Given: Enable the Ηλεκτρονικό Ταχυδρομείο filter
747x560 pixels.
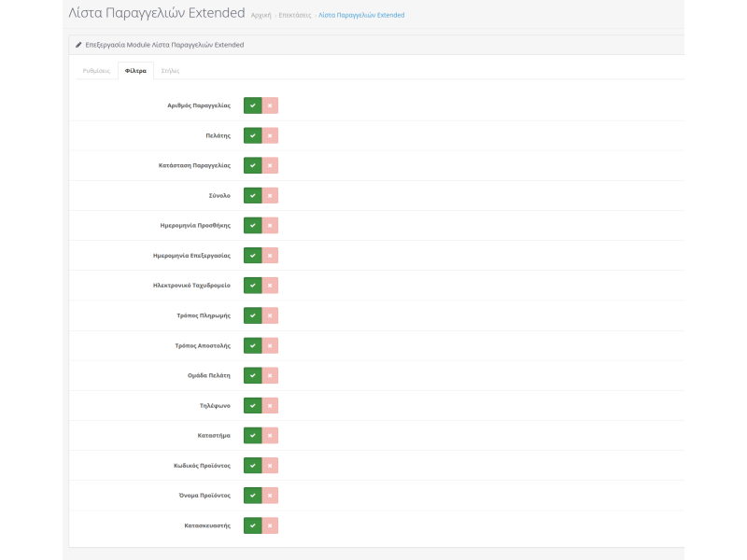Looking at the screenshot, I should 253,286.
